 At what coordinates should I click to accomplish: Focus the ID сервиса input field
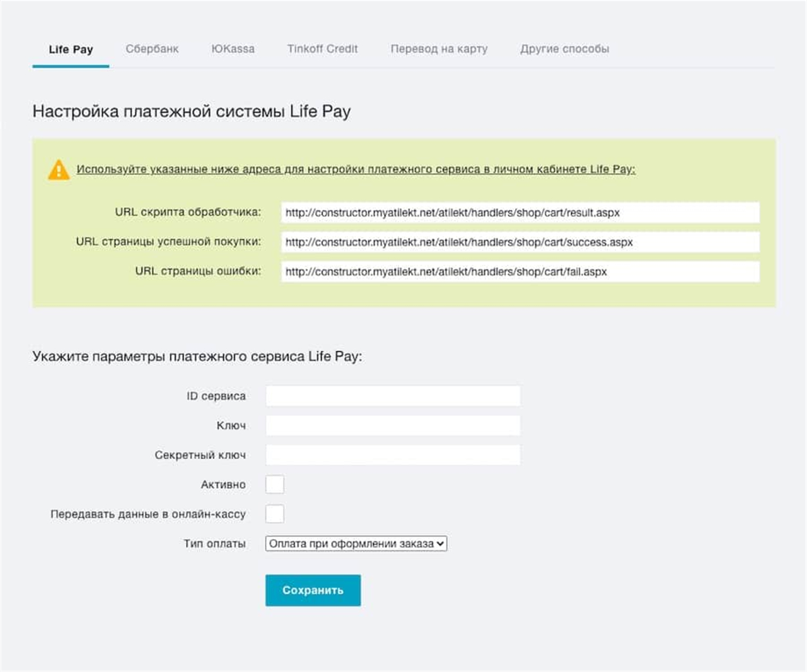coord(393,396)
